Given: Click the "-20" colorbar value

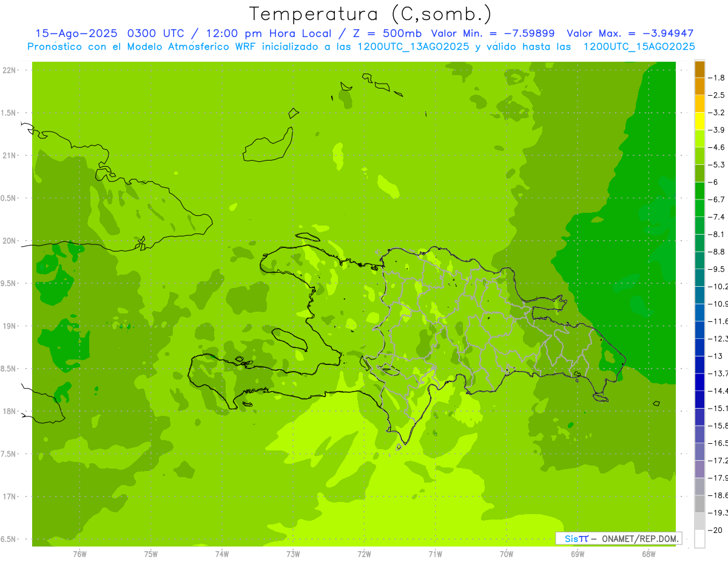Looking at the screenshot, I should coord(716,530).
